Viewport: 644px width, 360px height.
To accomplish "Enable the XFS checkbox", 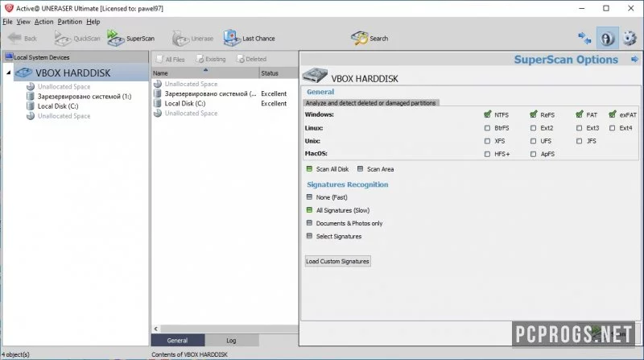I will click(487, 141).
